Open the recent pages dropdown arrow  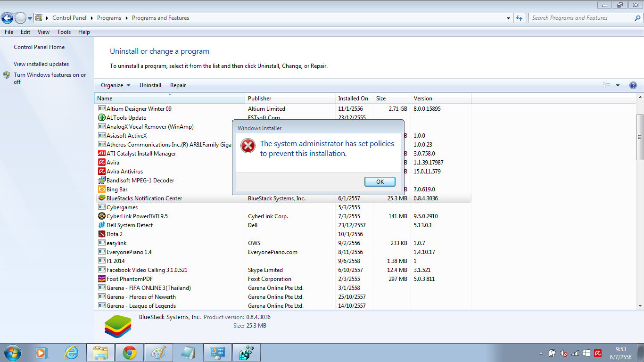tap(30, 18)
